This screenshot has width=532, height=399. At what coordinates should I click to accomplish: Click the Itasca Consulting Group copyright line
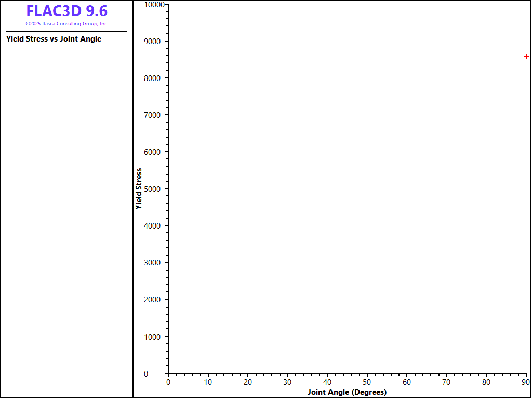[66, 24]
